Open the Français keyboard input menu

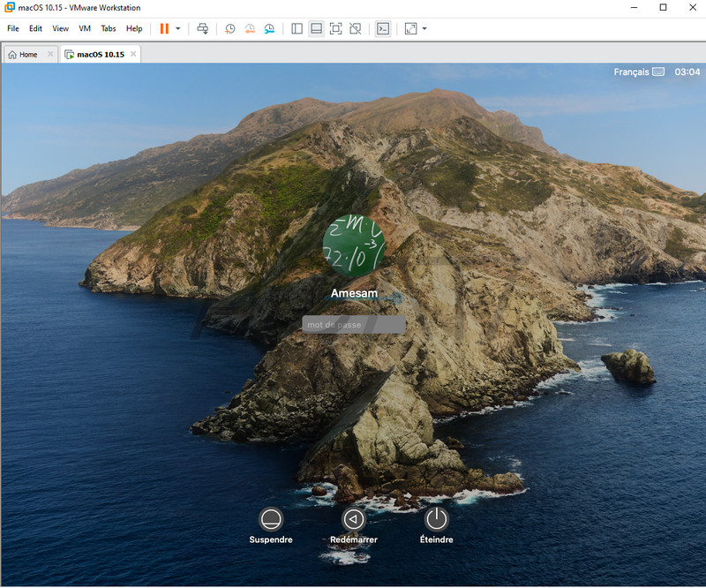click(639, 72)
